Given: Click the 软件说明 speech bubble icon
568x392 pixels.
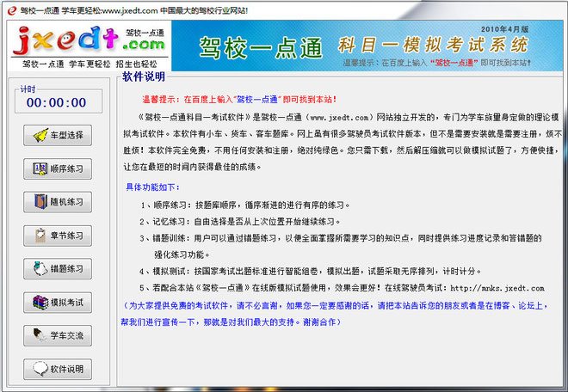Looking at the screenshot, I should 40,369.
